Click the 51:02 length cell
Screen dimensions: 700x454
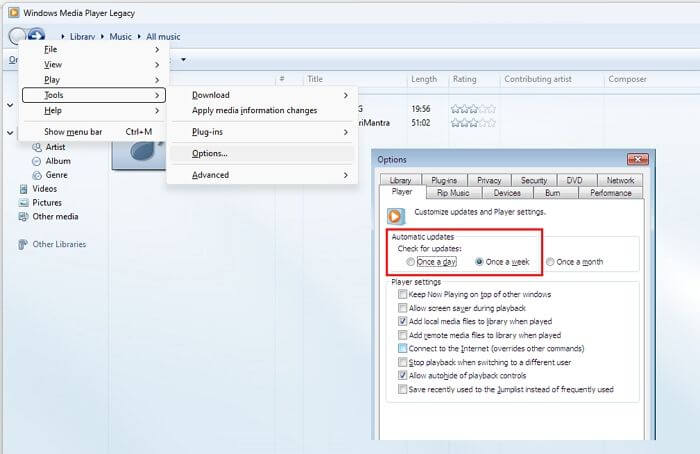click(421, 123)
